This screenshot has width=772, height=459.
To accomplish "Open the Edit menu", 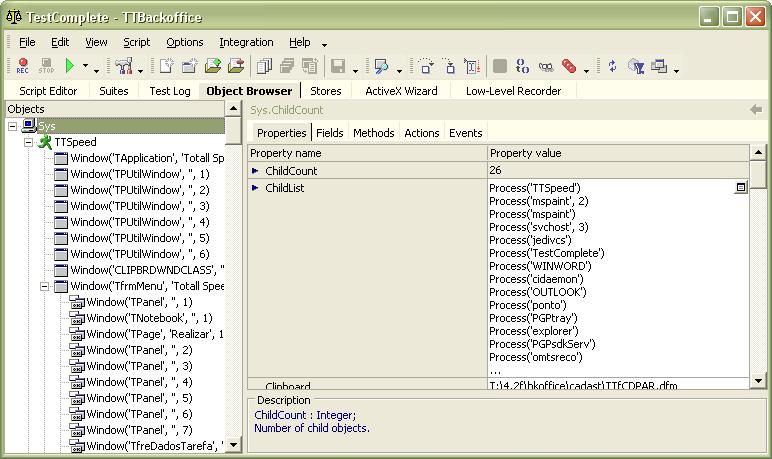I will point(60,42).
